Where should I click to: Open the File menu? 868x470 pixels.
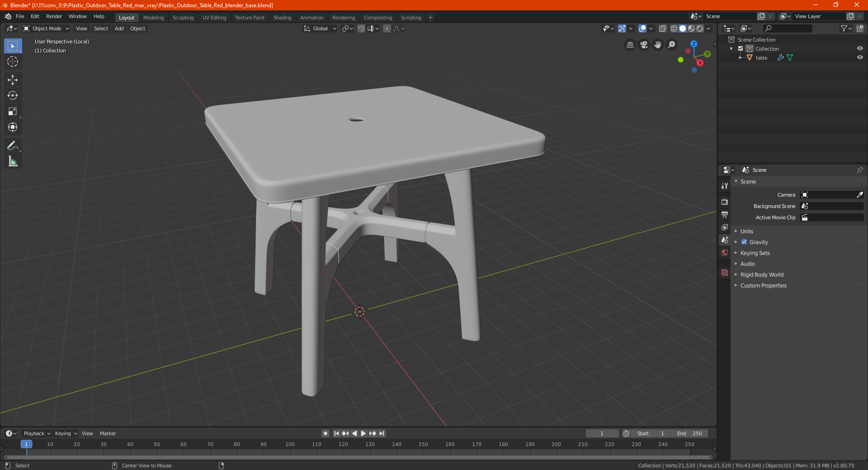point(20,16)
